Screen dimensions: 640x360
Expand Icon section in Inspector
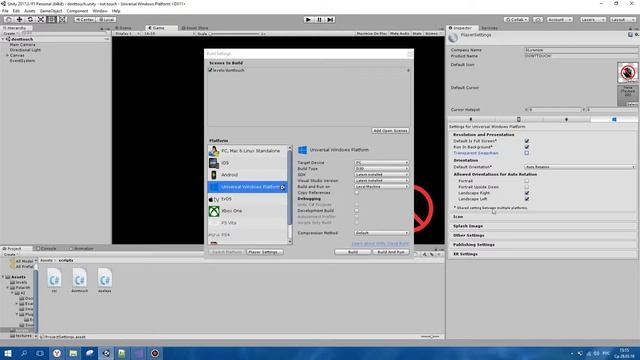(542, 217)
